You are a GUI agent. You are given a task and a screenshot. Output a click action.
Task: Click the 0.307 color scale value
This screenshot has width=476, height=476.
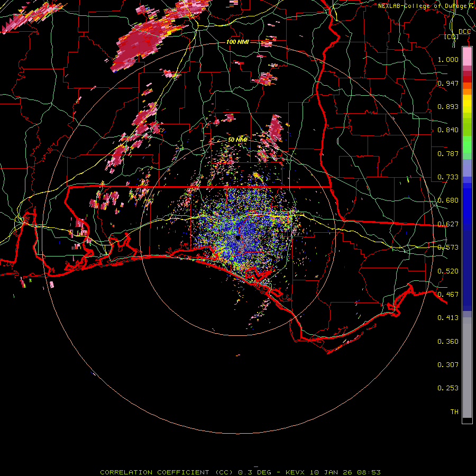(x=448, y=365)
